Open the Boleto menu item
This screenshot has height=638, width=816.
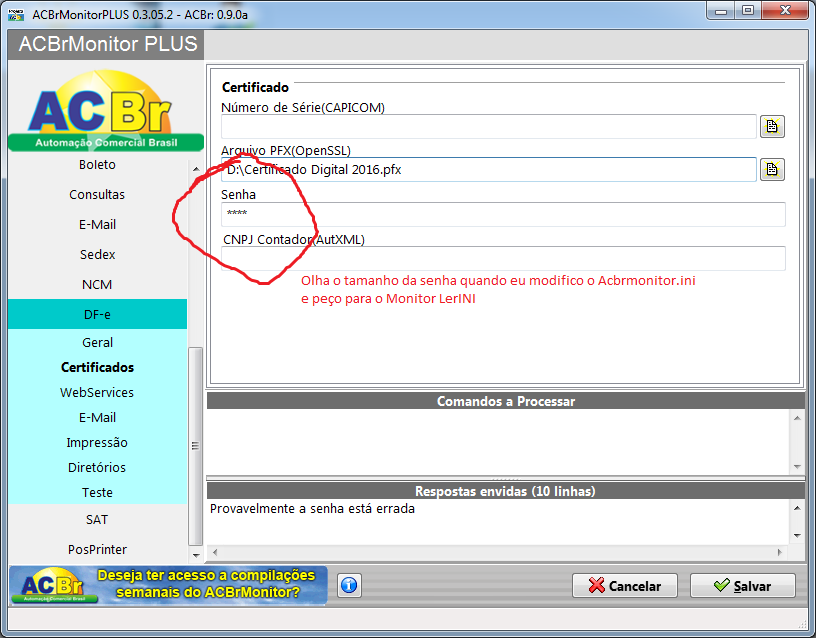97,164
